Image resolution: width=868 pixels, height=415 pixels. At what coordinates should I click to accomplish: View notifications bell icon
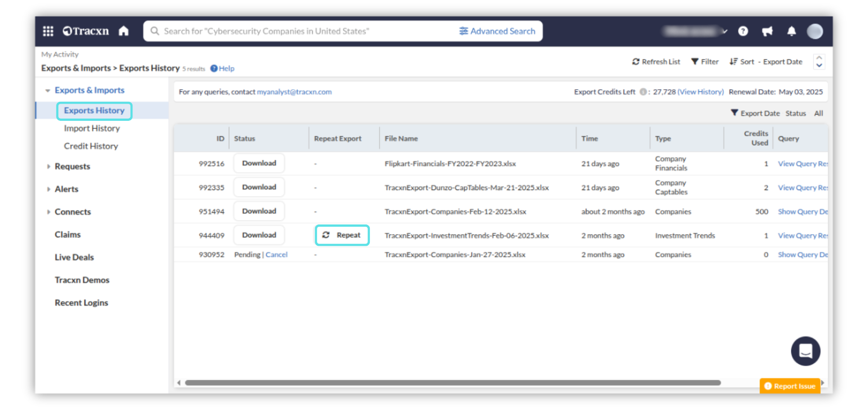(x=791, y=31)
